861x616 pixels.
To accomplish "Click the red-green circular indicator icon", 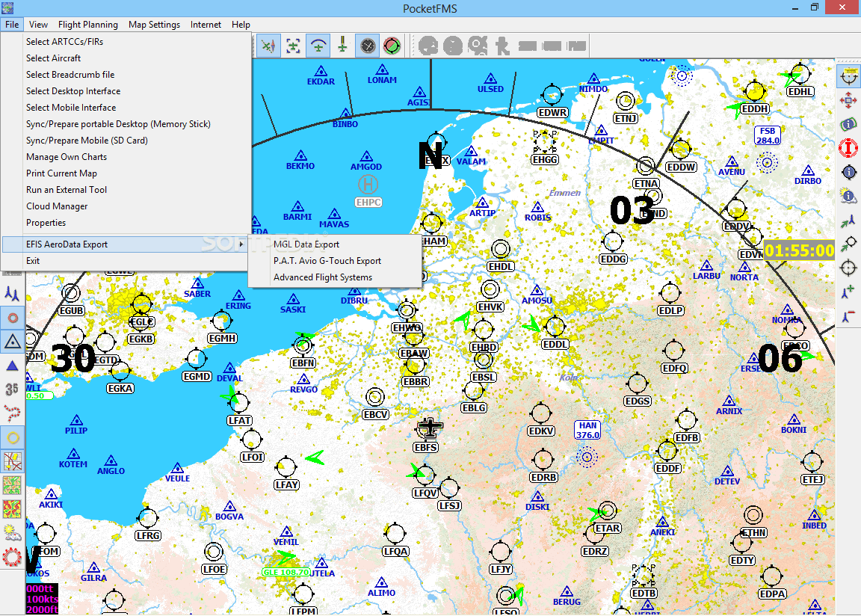I will (x=392, y=46).
